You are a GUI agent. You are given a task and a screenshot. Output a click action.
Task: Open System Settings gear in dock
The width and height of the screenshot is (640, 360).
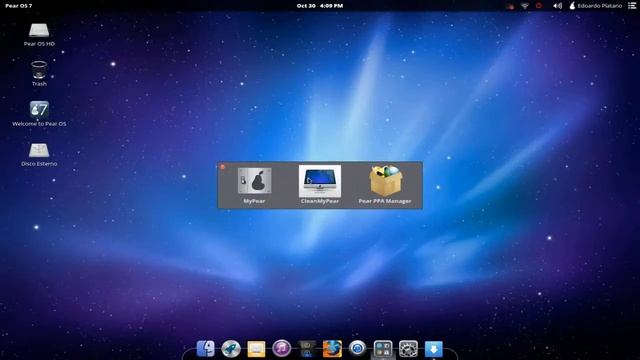pyautogui.click(x=408, y=349)
